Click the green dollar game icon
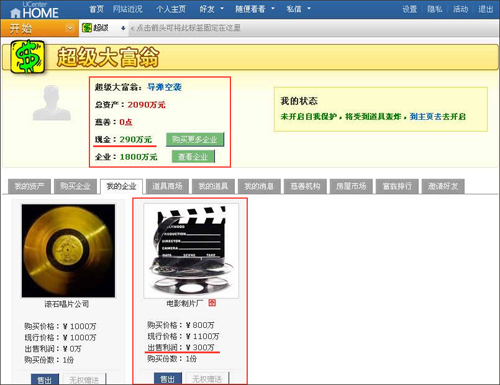Image resolution: width=500 pixels, height=385 pixels. [x=27, y=57]
